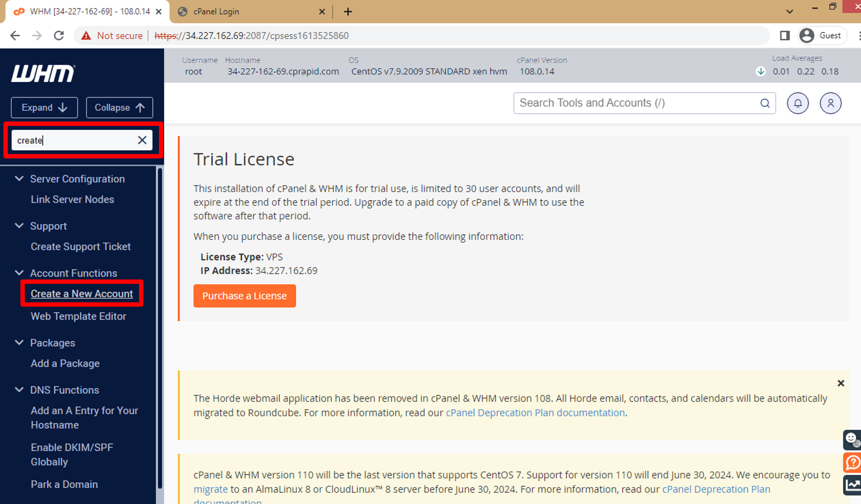This screenshot has width=861, height=504.
Task: Open Link Server Nodes
Action: click(72, 199)
